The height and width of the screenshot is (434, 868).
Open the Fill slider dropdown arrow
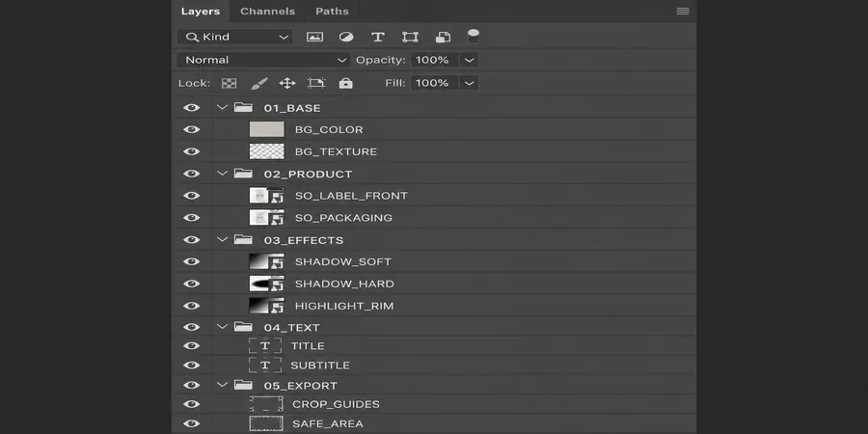470,83
